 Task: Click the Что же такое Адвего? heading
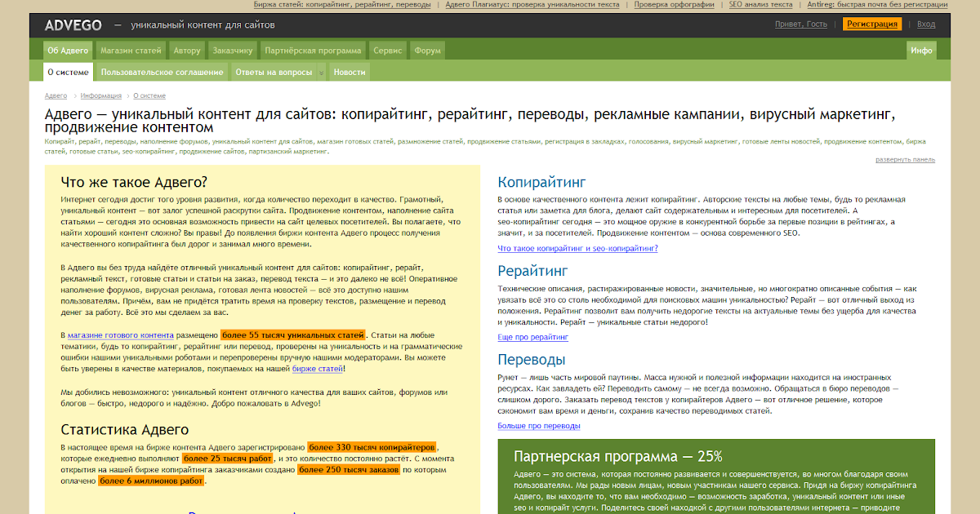(135, 182)
